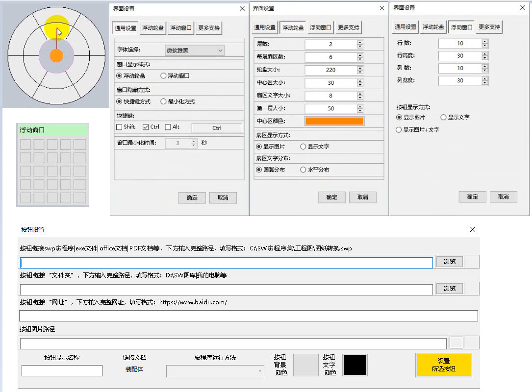Open 更多支持 tab in first dialog
The width and height of the screenshot is (532, 392).
[209, 28]
